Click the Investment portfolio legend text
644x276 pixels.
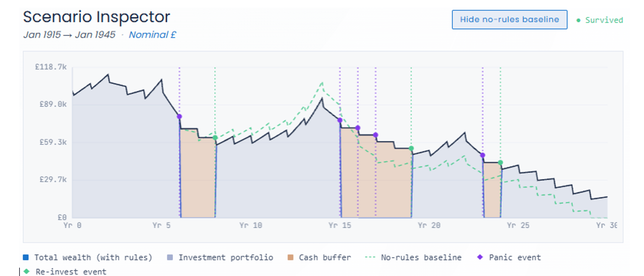(226, 258)
